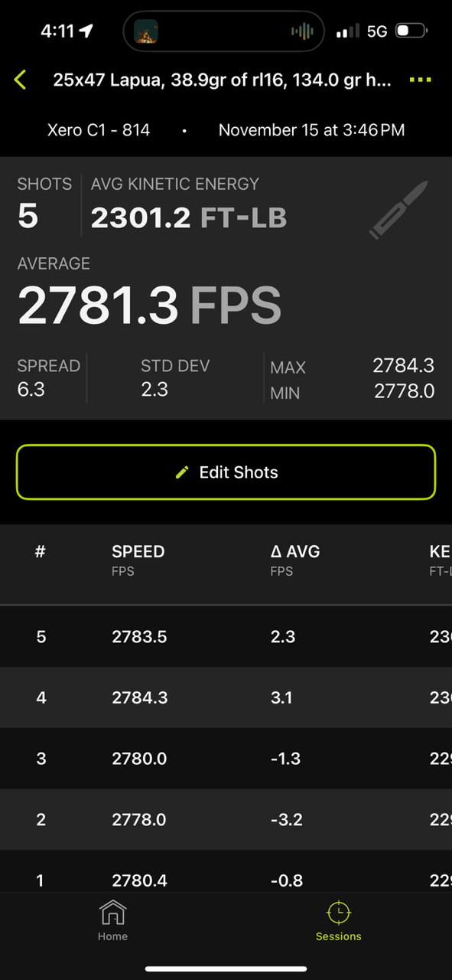Tap the bullet cartridge icon
The height and width of the screenshot is (980, 452).
(398, 210)
